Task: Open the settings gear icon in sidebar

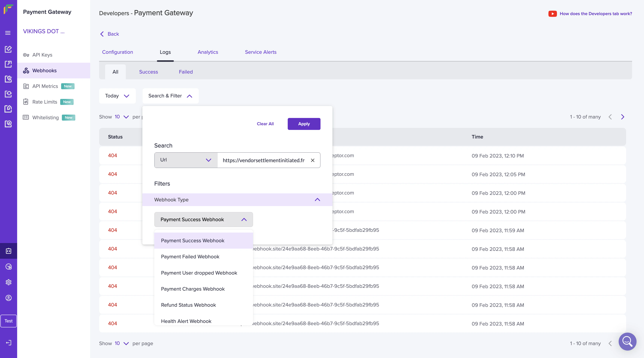Action: 9,282
